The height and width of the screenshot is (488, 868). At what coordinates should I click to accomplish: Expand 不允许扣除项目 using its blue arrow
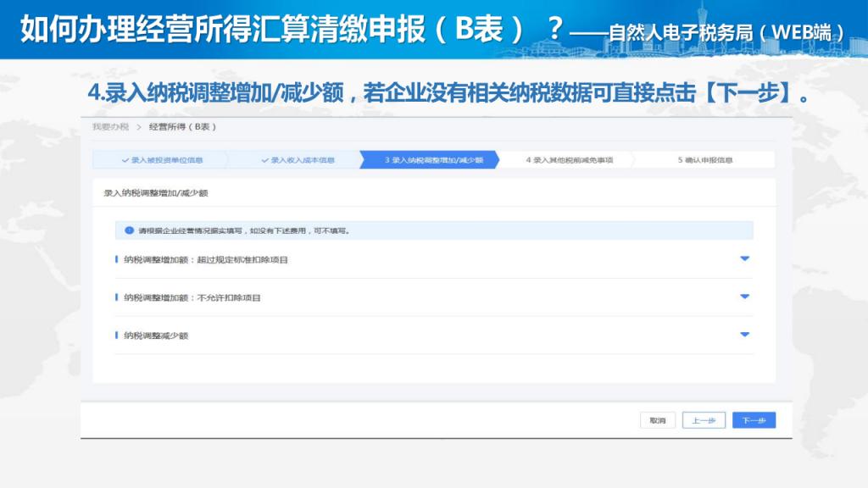click(x=744, y=297)
